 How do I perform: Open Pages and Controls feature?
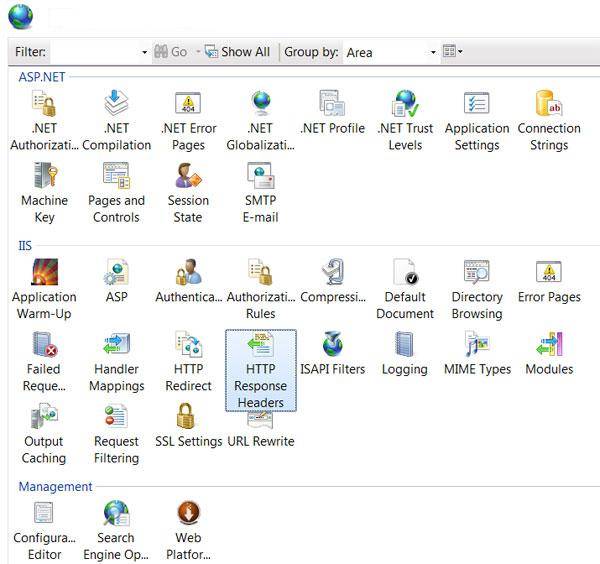(x=116, y=193)
